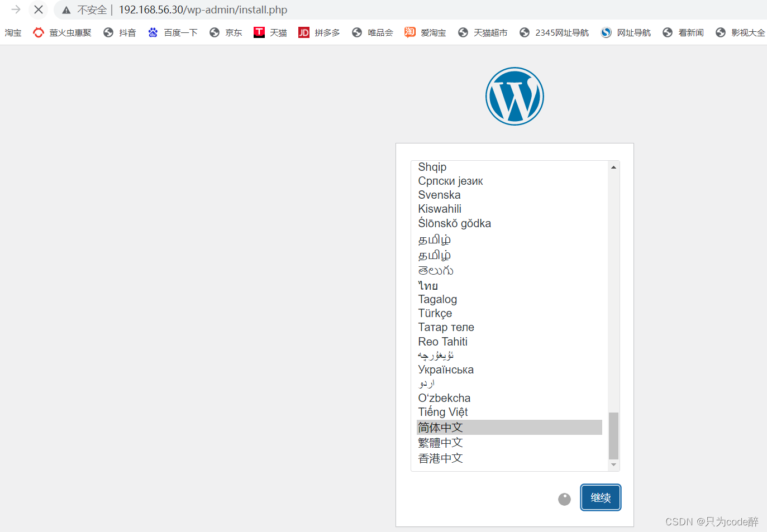Select Shqip language
This screenshot has width=767, height=532.
(x=509, y=167)
